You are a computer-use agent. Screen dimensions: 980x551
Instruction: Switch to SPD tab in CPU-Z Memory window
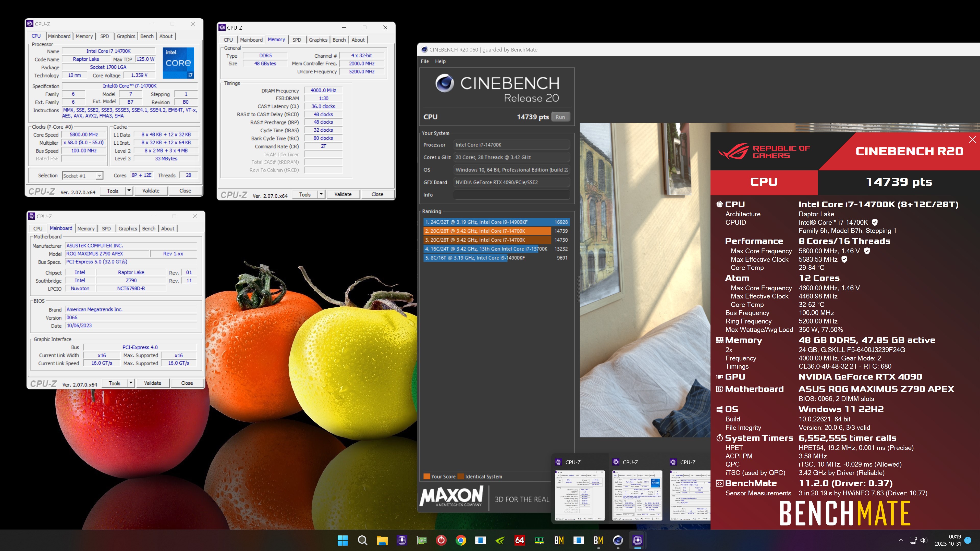(297, 40)
